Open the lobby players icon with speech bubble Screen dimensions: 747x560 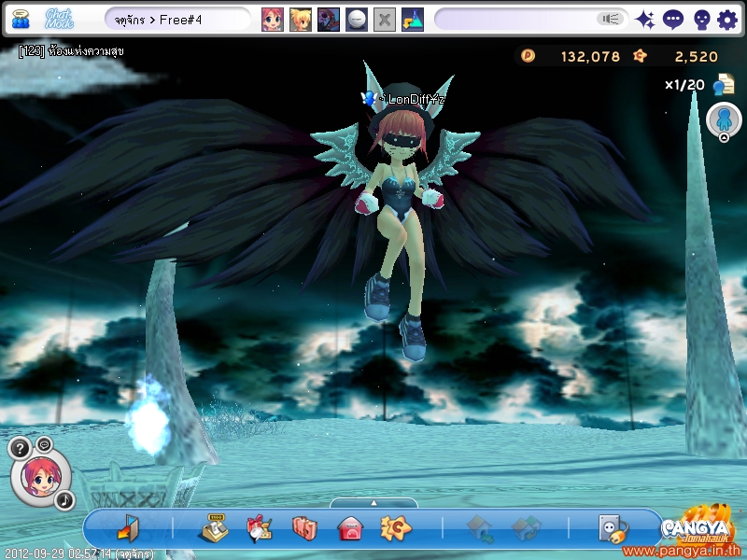(21, 19)
